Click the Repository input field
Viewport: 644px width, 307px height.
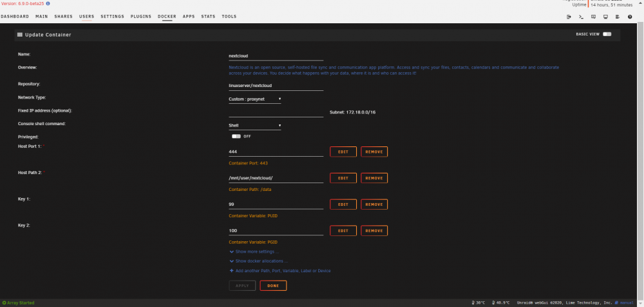coord(276,86)
